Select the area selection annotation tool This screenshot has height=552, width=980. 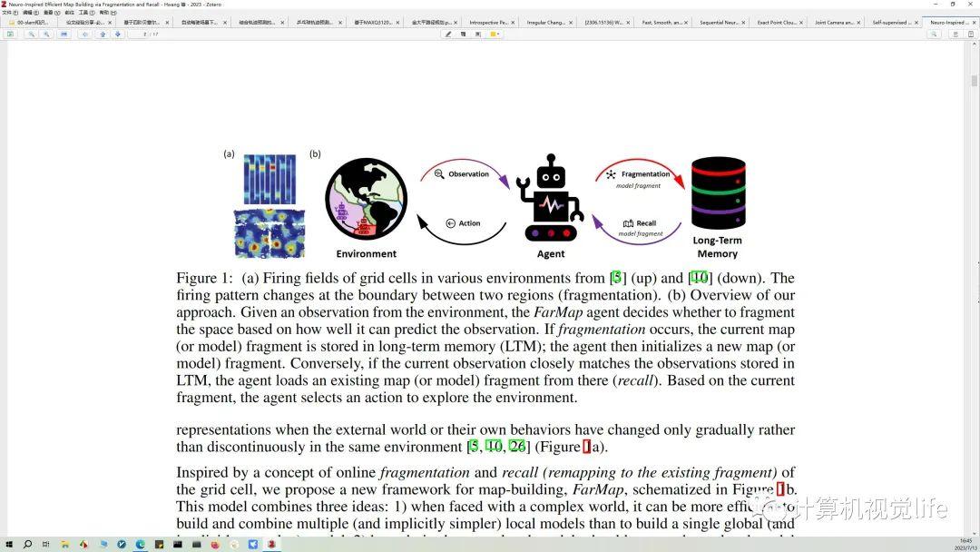[477, 34]
